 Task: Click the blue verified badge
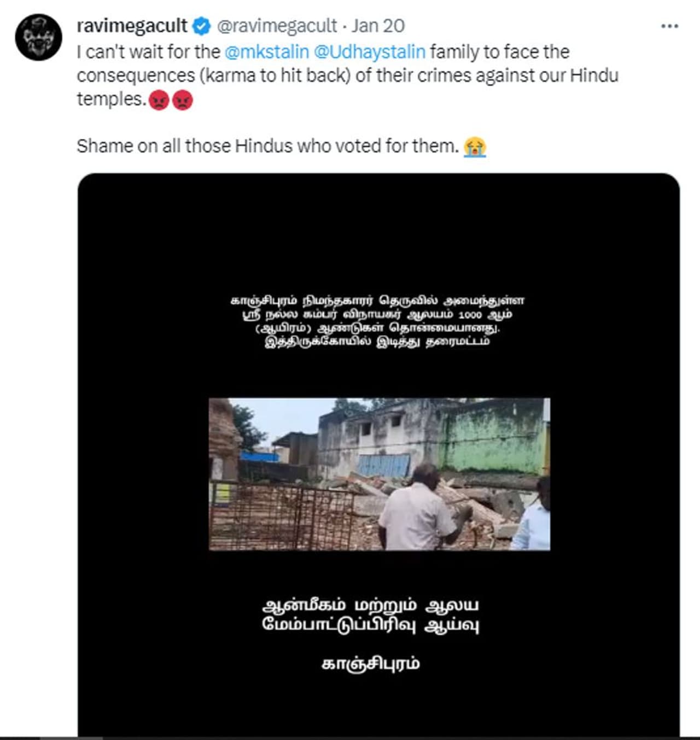coord(201,26)
